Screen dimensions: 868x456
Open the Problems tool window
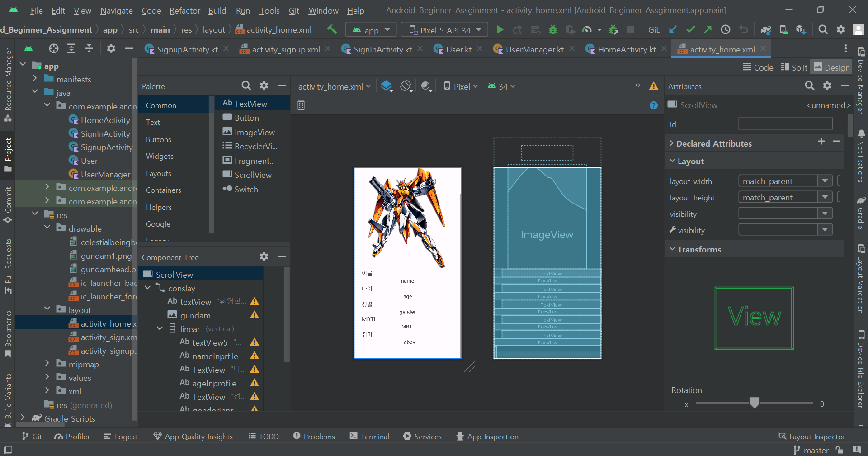coord(314,437)
